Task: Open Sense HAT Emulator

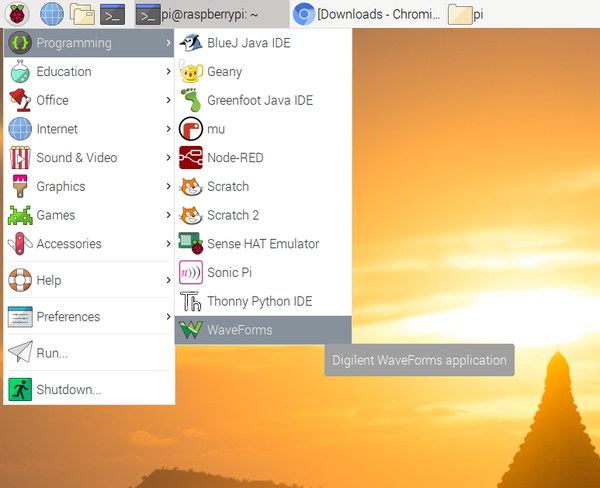Action: coord(262,243)
